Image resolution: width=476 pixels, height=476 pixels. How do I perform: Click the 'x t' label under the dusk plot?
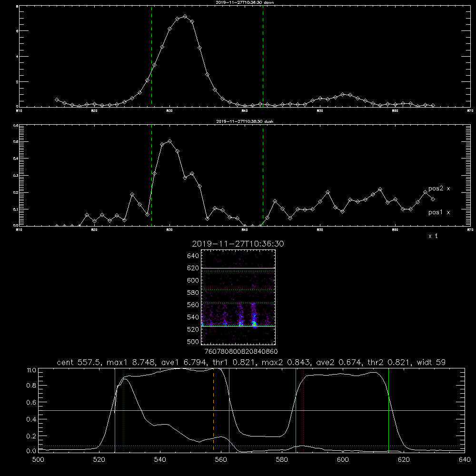point(433,236)
